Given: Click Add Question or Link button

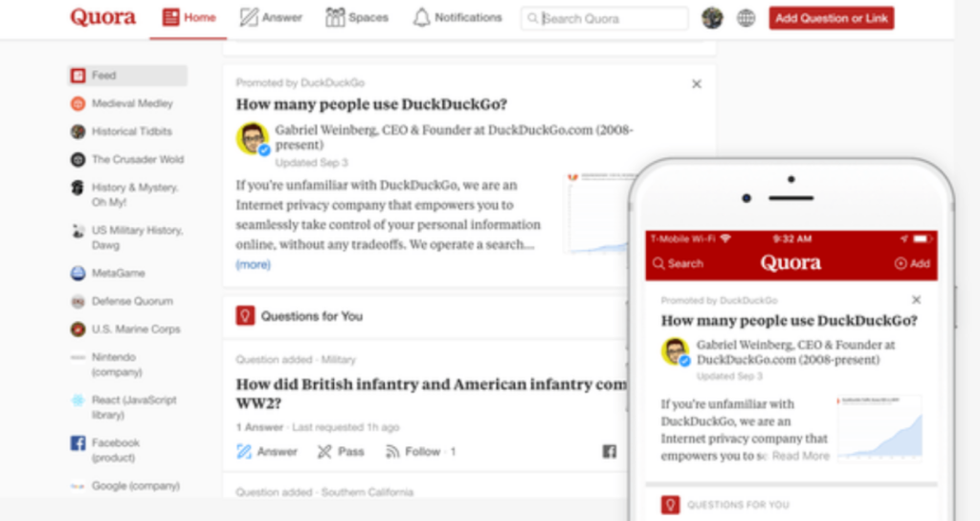Looking at the screenshot, I should (x=832, y=18).
